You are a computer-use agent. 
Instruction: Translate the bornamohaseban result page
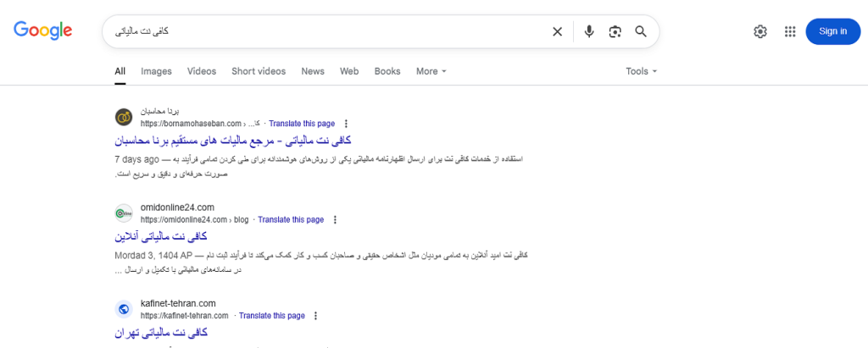(x=303, y=124)
